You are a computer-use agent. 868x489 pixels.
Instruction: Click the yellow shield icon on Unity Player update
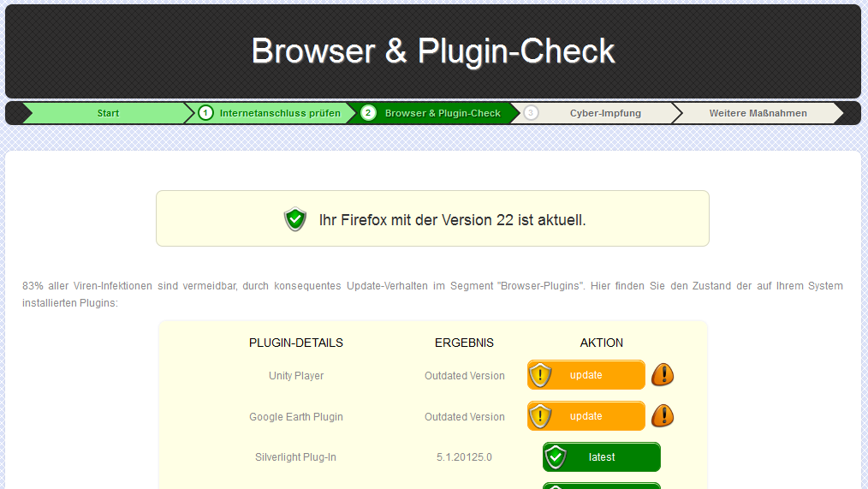point(540,375)
